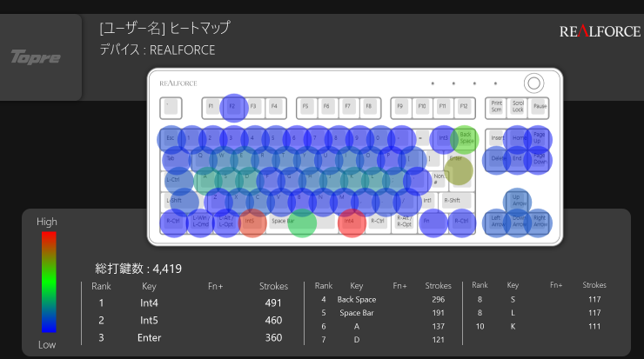Viewport: 644px width, 359px height.
Task: Click the Q key on the keyboard heatmap
Action: tap(201, 160)
